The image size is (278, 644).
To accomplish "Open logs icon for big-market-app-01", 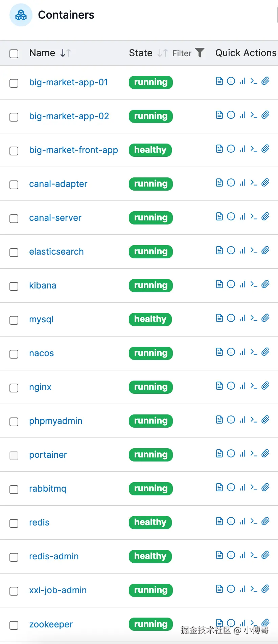I will tap(219, 81).
